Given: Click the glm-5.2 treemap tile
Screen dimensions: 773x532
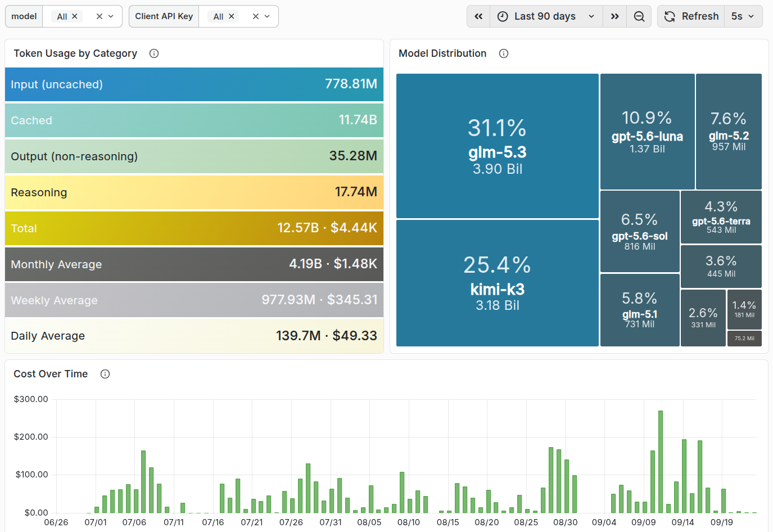Looking at the screenshot, I should click(x=729, y=132).
